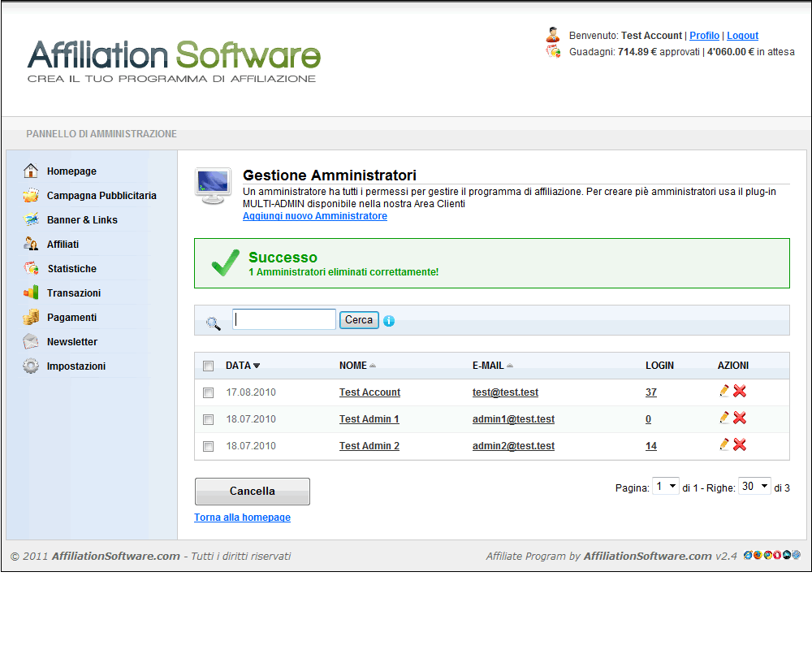
Task: Click the monitor icon beside Gestione Amministratori
Action: (213, 185)
